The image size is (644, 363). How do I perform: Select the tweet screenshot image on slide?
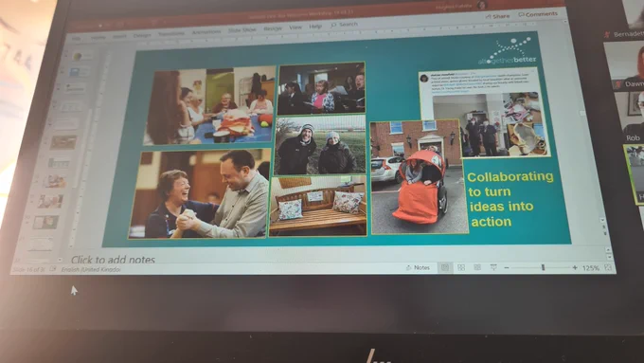(x=484, y=113)
